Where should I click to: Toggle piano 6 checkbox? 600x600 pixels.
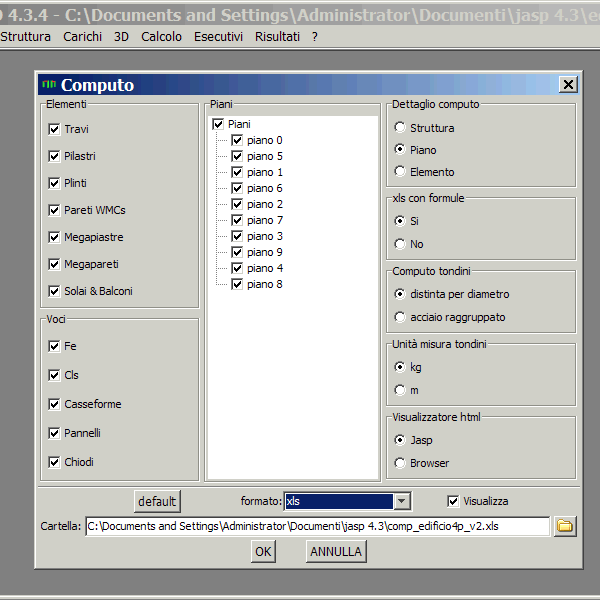click(237, 188)
